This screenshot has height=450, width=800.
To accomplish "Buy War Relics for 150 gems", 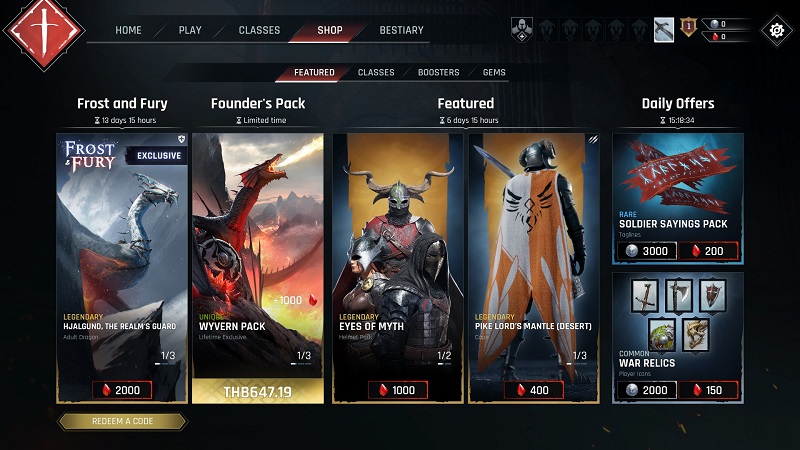I will [x=708, y=390].
